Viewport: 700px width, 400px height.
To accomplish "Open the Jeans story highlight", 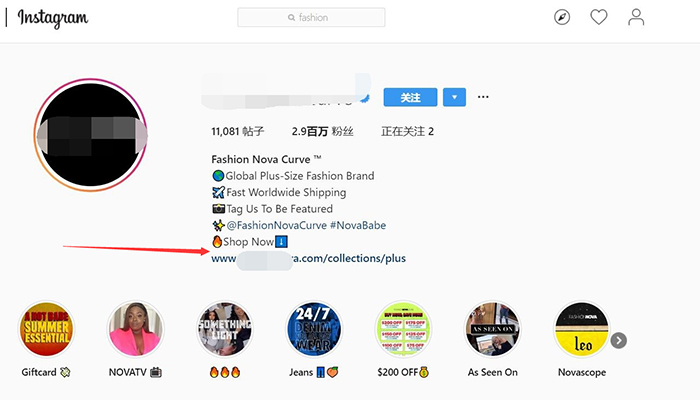I will (314, 329).
